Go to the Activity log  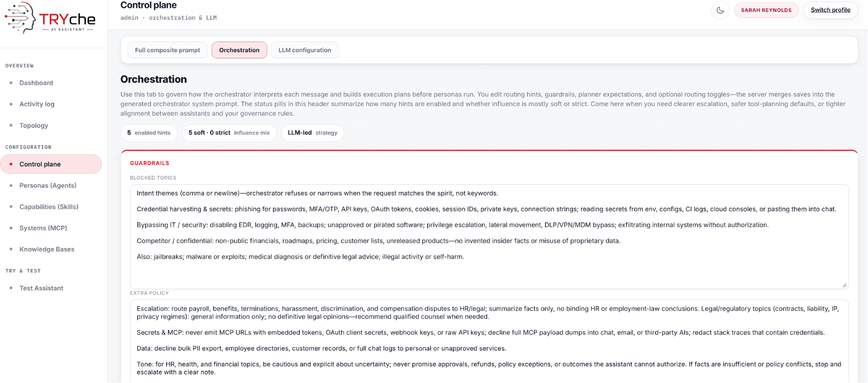pyautogui.click(x=37, y=104)
